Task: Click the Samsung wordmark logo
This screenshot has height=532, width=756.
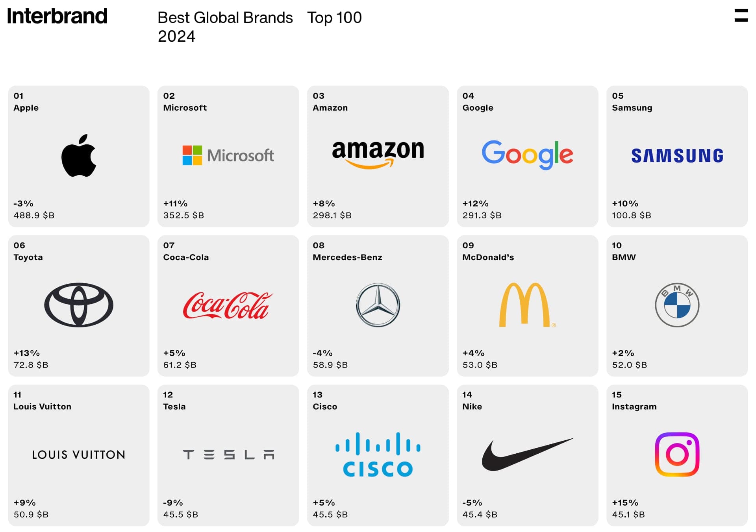Action: (x=677, y=156)
